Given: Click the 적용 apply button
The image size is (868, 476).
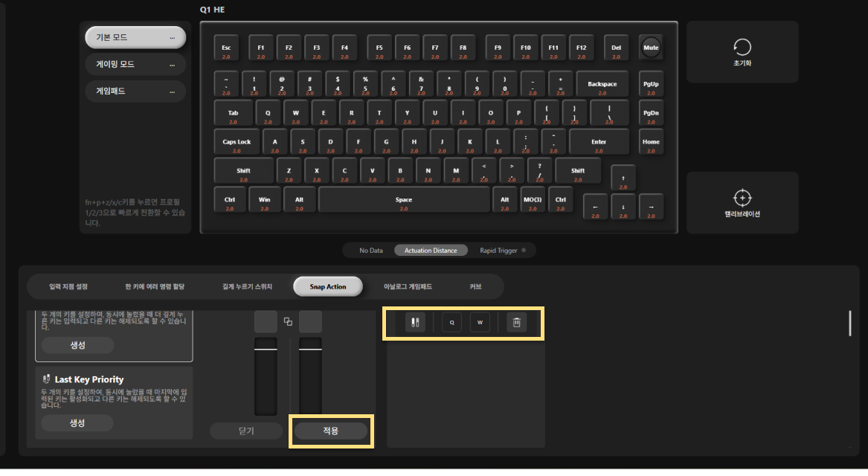Looking at the screenshot, I should coord(330,431).
